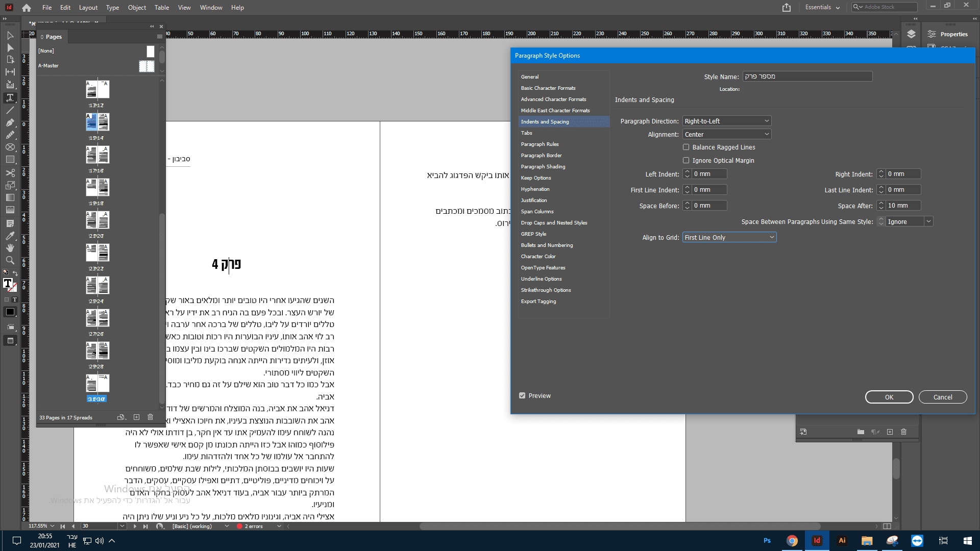Select the Scissors tool
The width and height of the screenshot is (980, 551).
pyautogui.click(x=10, y=172)
